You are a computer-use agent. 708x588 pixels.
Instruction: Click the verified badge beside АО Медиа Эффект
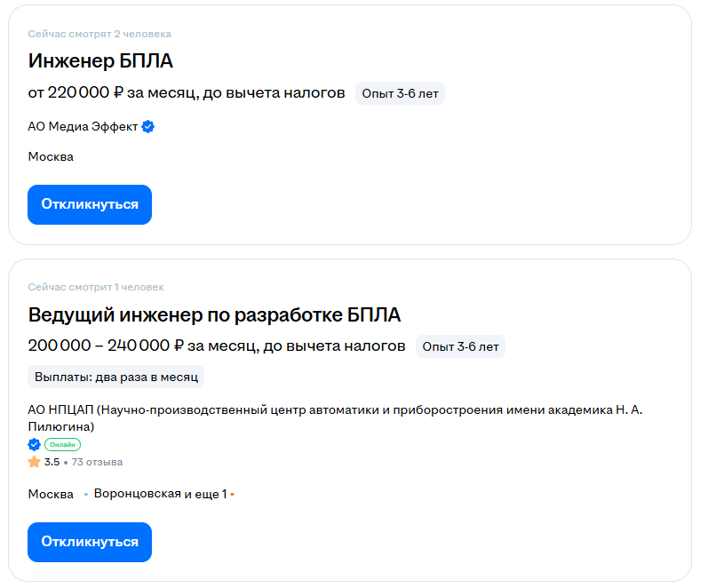click(x=148, y=127)
